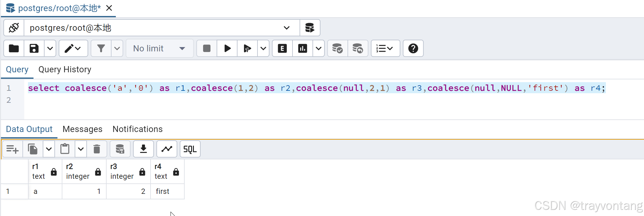This screenshot has width=644, height=216.
Task: Click line number 1 in editor gutter
Action: click(9, 88)
